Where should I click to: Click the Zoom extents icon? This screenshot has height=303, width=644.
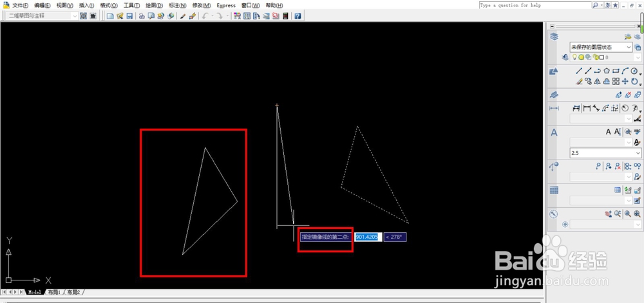[x=637, y=214]
